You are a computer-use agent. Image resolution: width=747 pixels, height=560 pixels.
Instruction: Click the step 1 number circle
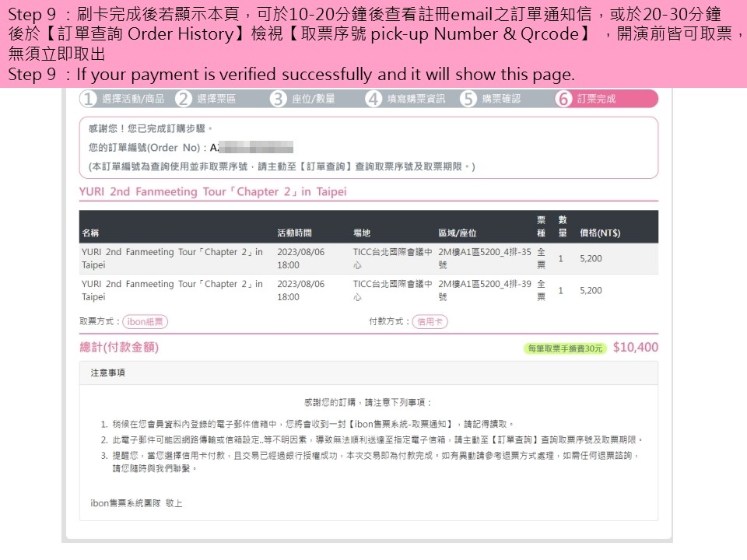(x=89, y=99)
